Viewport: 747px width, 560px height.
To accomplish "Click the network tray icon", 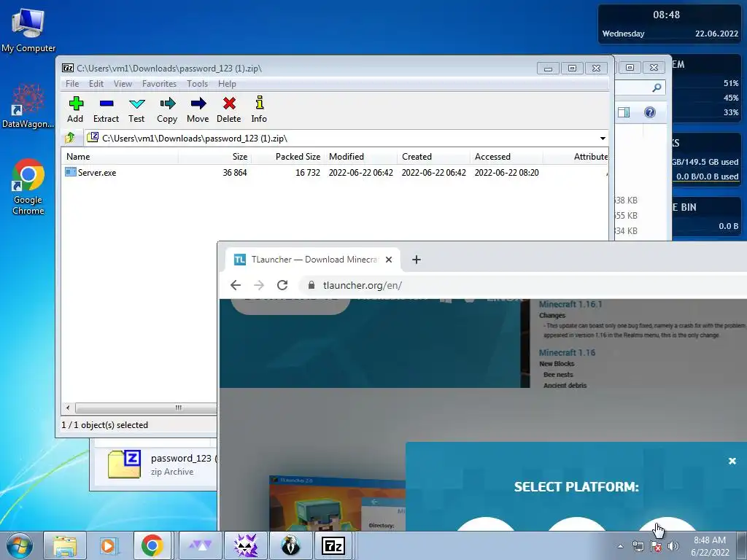I will 638,546.
